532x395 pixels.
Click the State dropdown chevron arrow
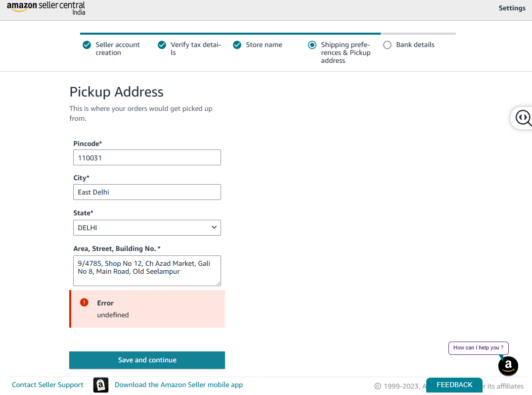[x=214, y=227]
